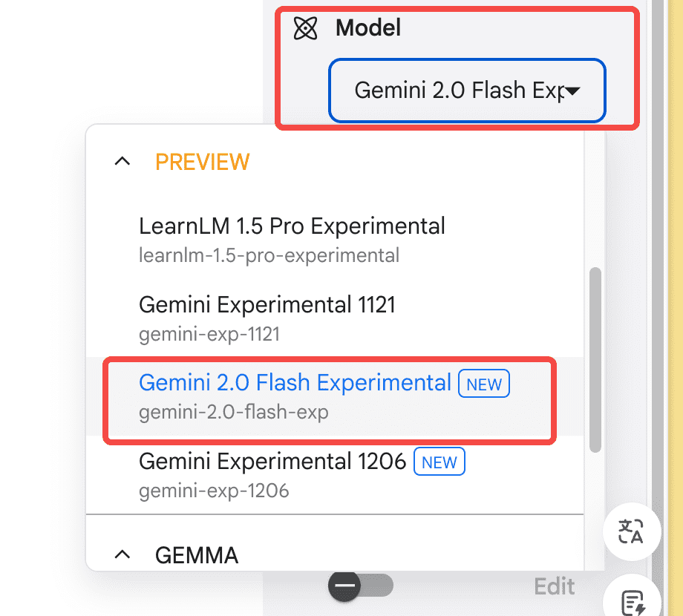This screenshot has height=616, width=683.
Task: Collapse the PREVIEW section chevron
Action: click(x=122, y=162)
